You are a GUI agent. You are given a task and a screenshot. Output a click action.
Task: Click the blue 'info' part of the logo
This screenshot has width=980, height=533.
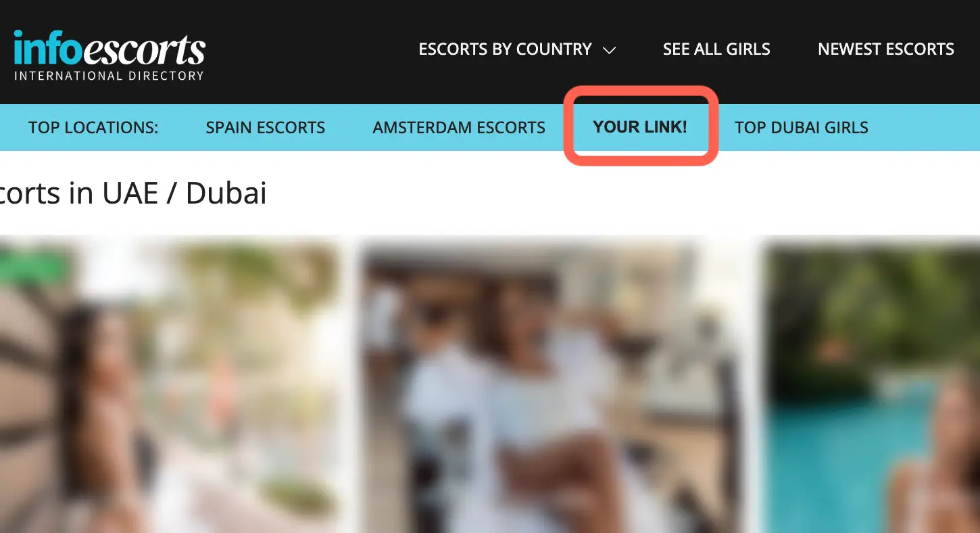[x=41, y=49]
